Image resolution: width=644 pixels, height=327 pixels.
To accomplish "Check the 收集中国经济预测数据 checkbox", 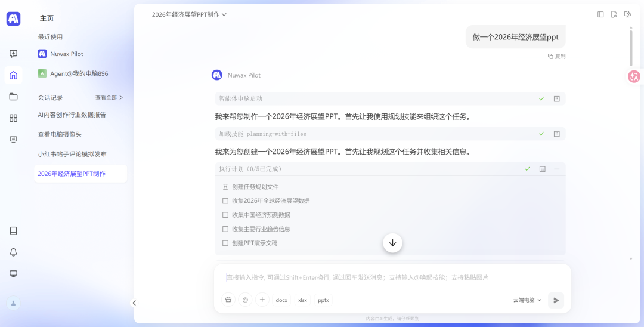I will point(225,215).
